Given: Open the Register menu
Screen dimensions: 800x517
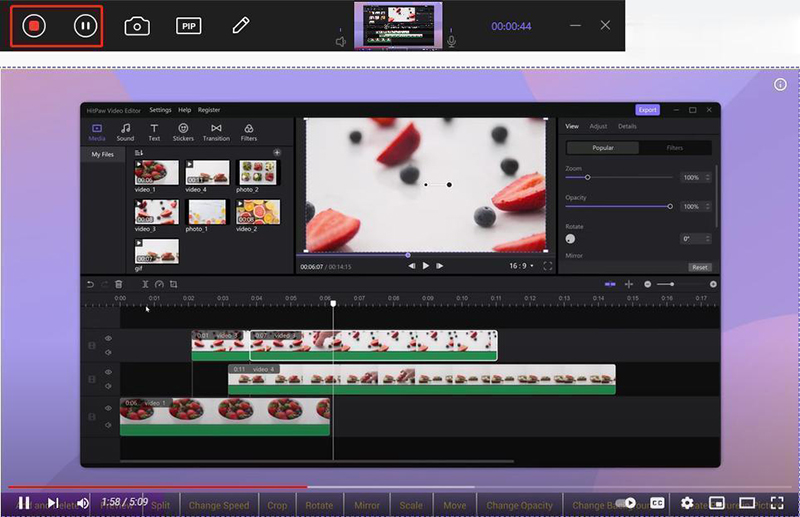Looking at the screenshot, I should point(209,110).
